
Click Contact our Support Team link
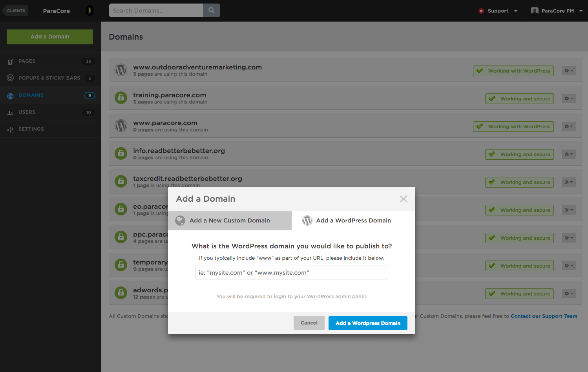544,316
